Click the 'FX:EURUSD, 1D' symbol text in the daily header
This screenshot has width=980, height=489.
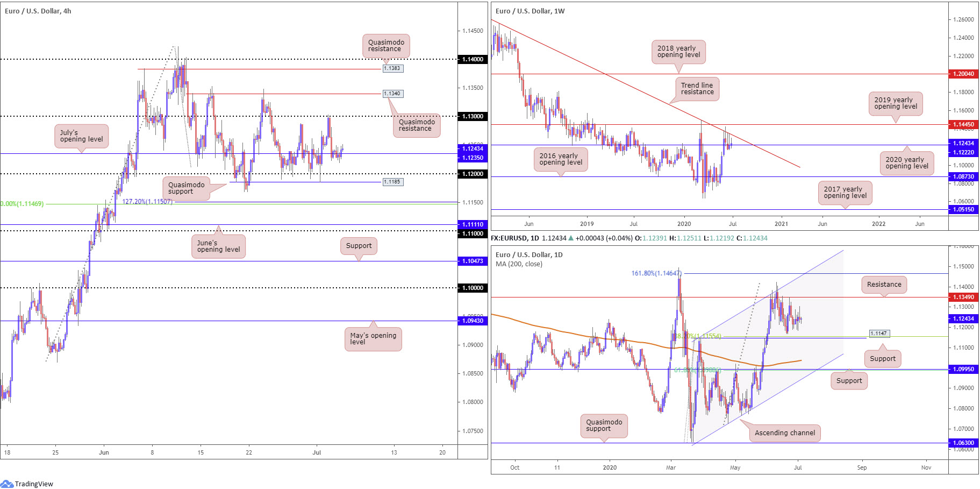pos(515,238)
